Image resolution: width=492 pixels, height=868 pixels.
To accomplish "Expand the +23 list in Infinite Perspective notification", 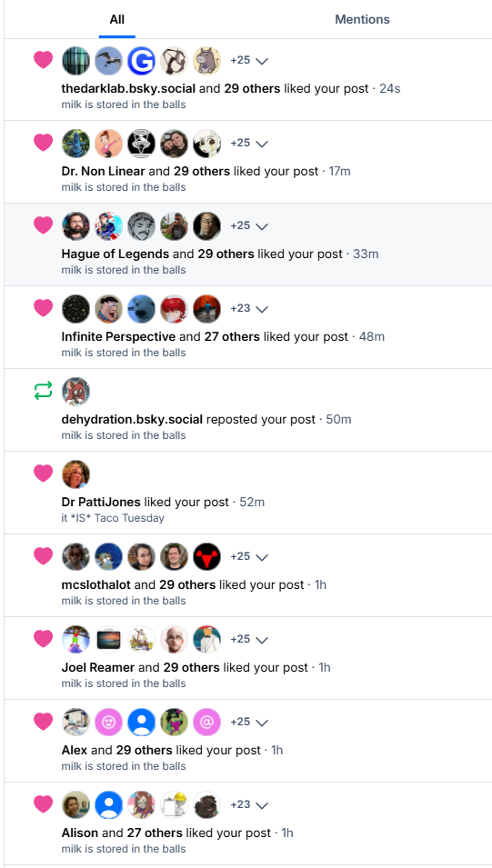I will pyautogui.click(x=249, y=308).
